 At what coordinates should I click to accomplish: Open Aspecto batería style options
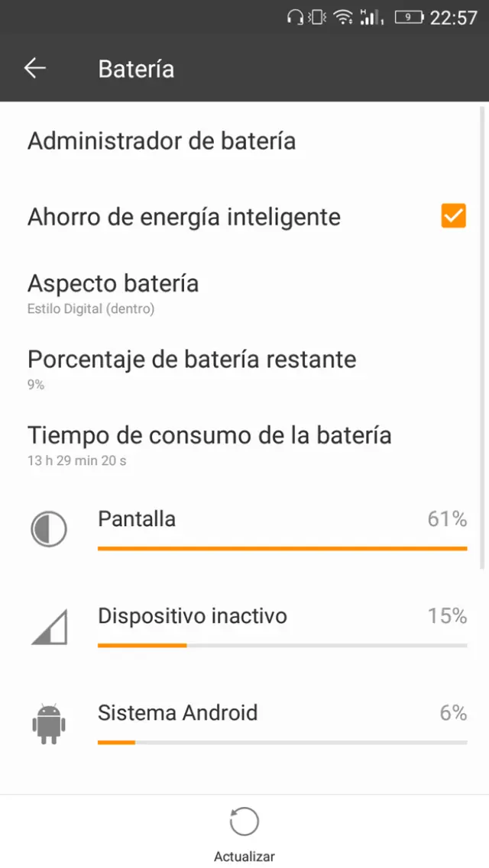[113, 292]
